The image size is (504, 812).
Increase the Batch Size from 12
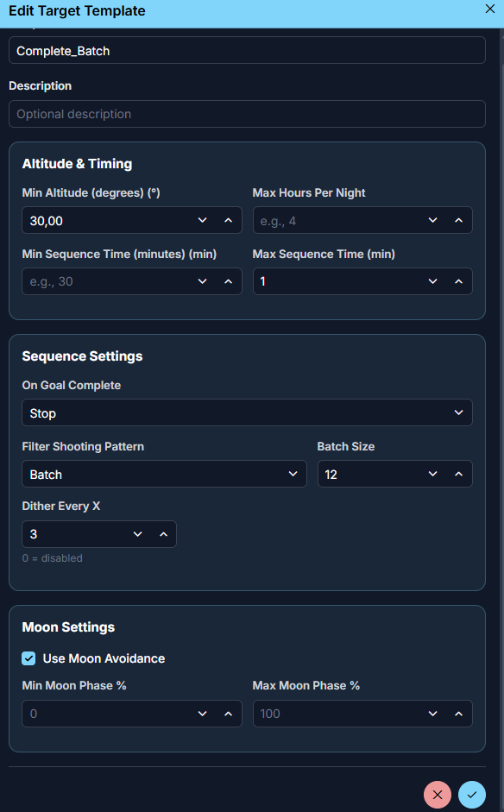pyautogui.click(x=457, y=474)
